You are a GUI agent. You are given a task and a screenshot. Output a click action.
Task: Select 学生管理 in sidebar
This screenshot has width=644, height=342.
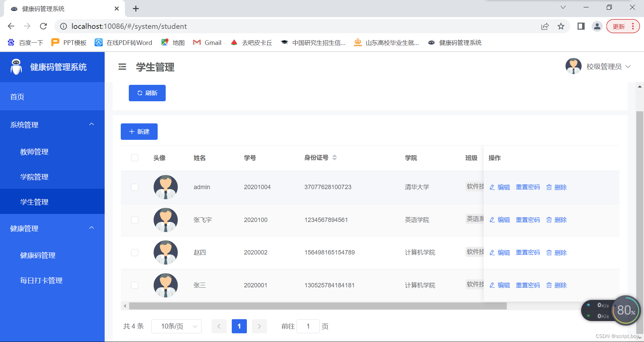pyautogui.click(x=52, y=202)
